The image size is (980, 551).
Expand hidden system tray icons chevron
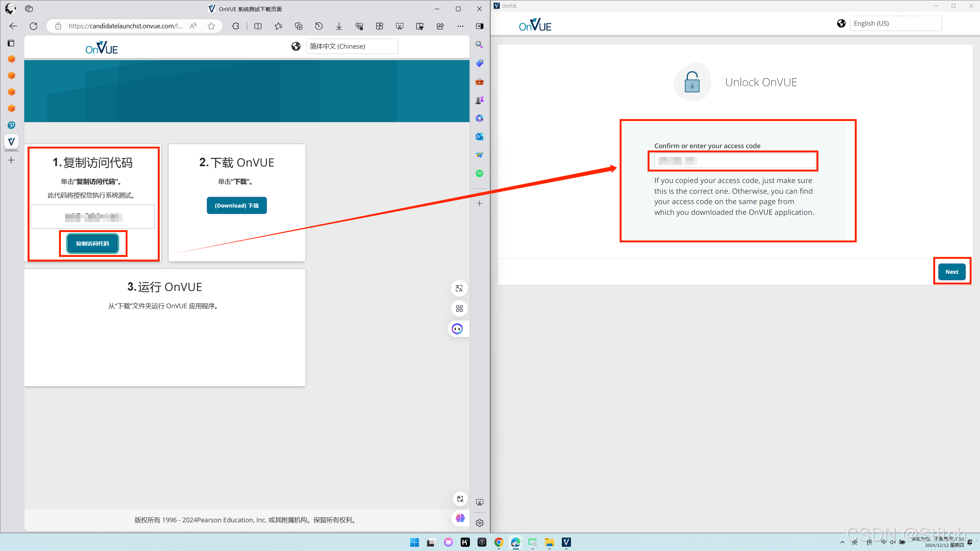click(842, 542)
